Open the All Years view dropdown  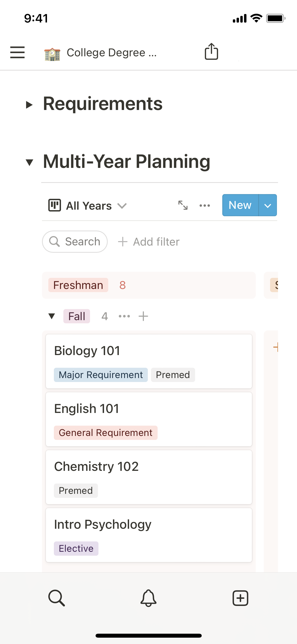click(88, 205)
